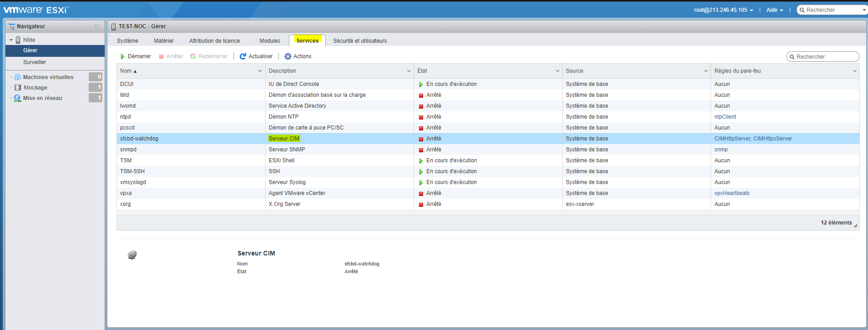Collapse the Hôte tree node
Screen dimensions: 868x330
[x=11, y=40]
